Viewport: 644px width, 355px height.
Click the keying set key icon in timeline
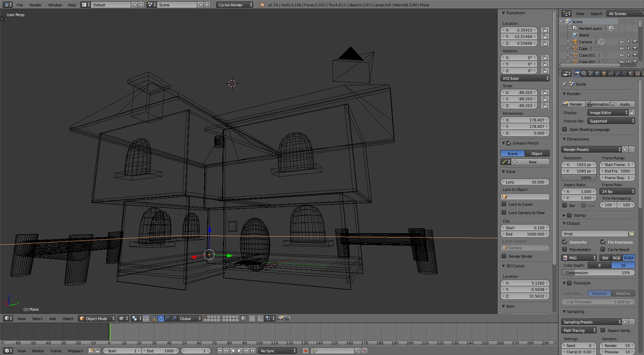[314, 351]
